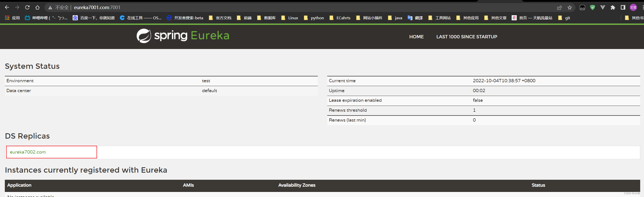
Task: Open the 前端 bookmark folder
Action: (x=244, y=18)
